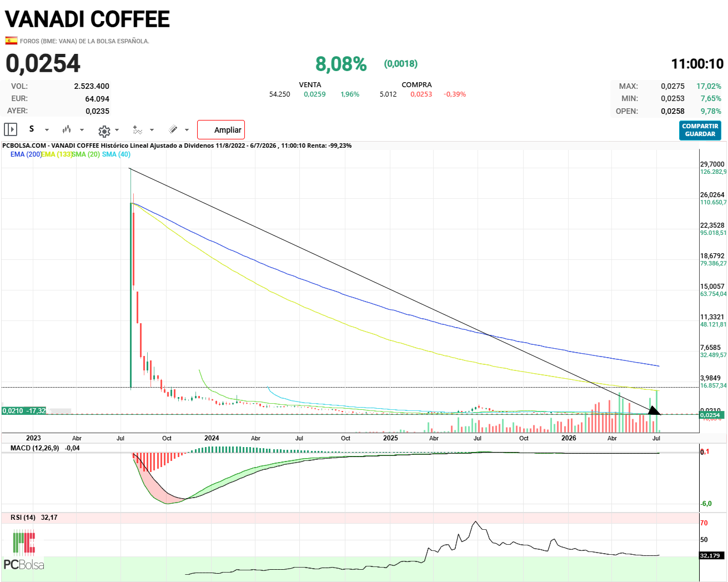Click the 0,0210 -17,32 price tag on the chart
The height and width of the screenshot is (582, 728).
tap(24, 411)
